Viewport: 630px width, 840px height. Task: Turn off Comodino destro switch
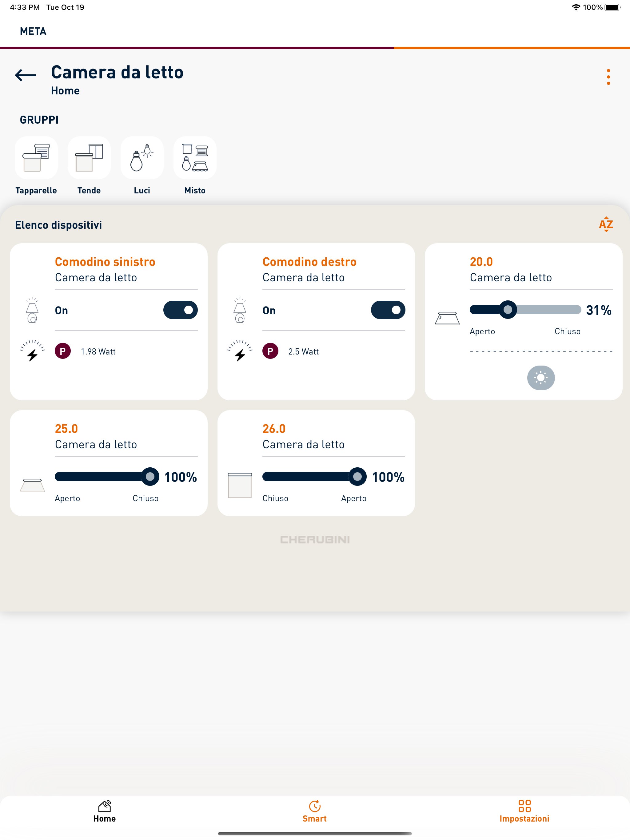pos(388,310)
